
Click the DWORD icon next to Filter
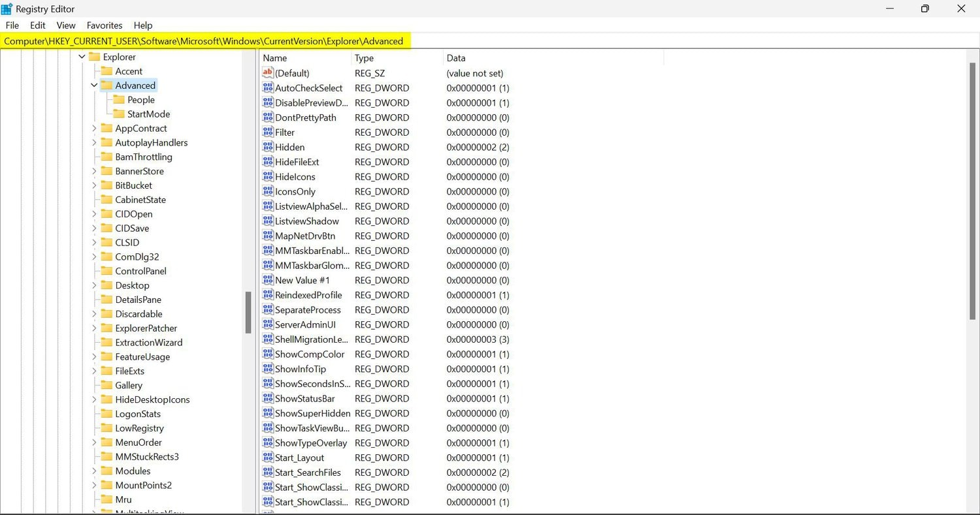(x=267, y=133)
